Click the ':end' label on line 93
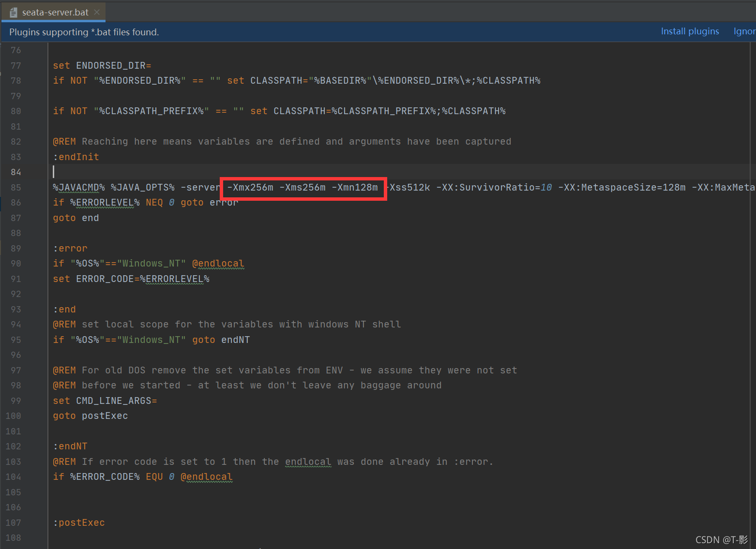Viewport: 756px width, 549px height. (x=64, y=310)
